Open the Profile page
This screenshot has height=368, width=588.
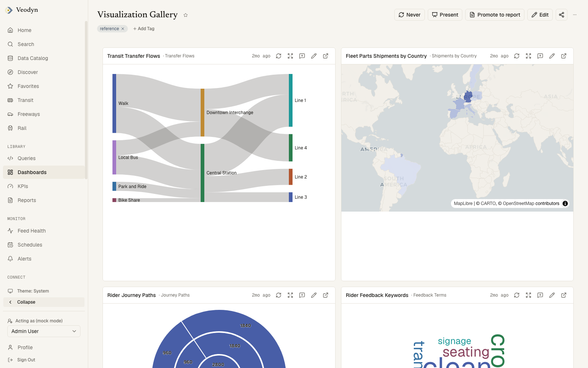(x=44, y=347)
